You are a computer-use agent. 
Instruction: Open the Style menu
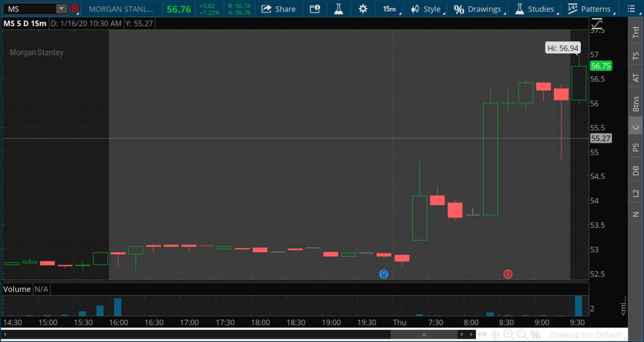(x=427, y=9)
